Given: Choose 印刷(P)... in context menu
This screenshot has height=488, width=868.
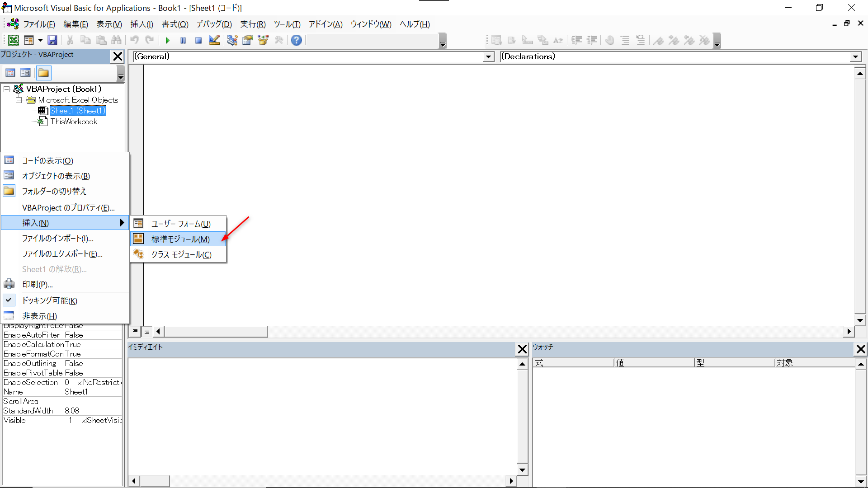Looking at the screenshot, I should click(65, 284).
